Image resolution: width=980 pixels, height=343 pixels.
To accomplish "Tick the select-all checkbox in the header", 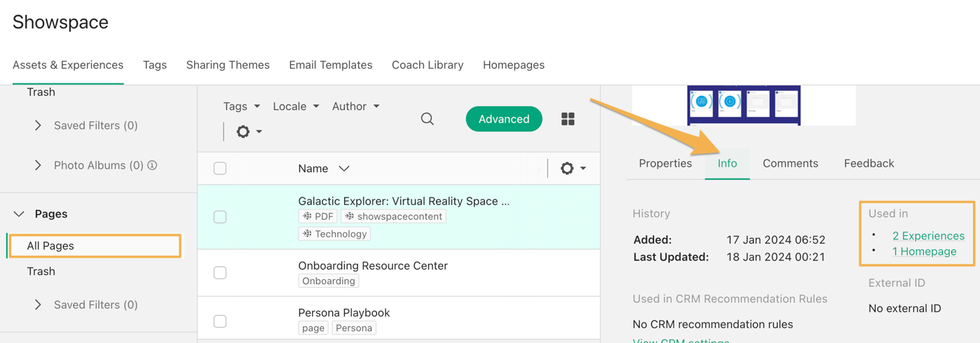I will (220, 168).
